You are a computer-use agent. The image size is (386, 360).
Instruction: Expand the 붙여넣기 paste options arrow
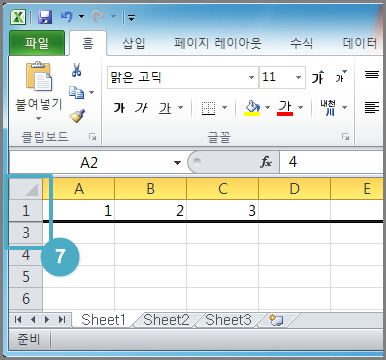tap(39, 118)
